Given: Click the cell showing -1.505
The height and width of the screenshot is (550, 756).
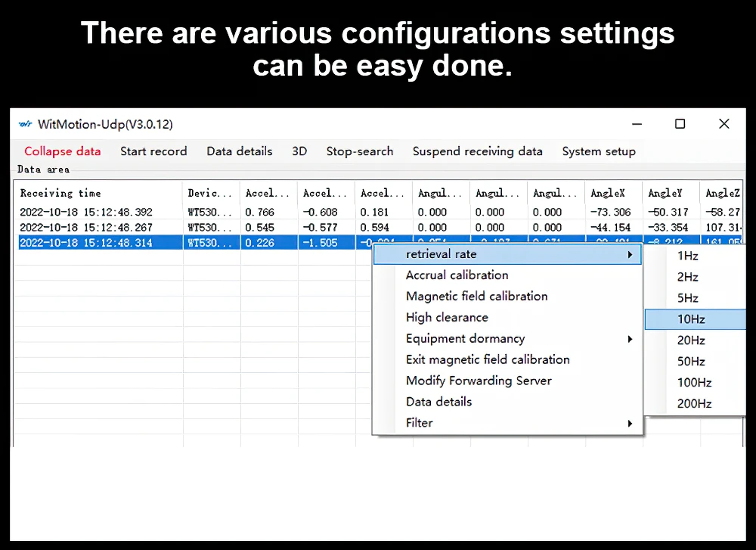Looking at the screenshot, I should (320, 243).
